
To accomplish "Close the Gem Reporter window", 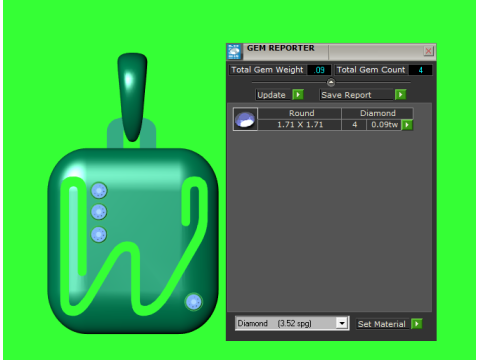I will pyautogui.click(x=428, y=51).
